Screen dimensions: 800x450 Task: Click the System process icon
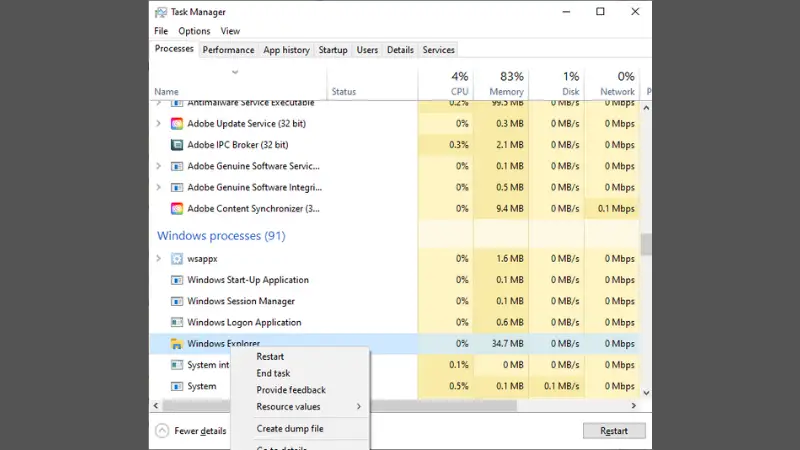coord(177,386)
